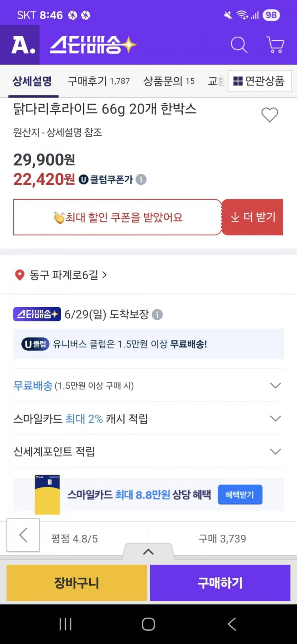
Task: Add product to wishlist with heart icon
Action: (270, 115)
